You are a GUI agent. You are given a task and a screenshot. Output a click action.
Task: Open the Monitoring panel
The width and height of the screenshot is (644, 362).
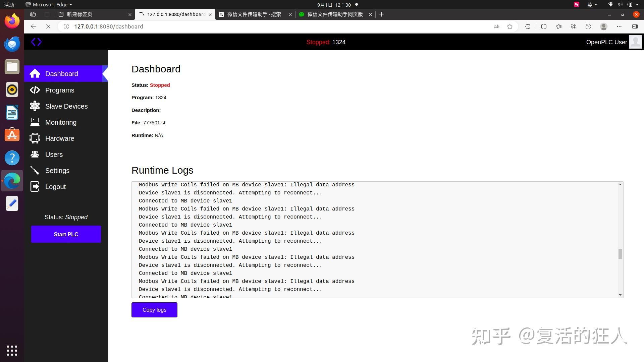coord(35,122)
